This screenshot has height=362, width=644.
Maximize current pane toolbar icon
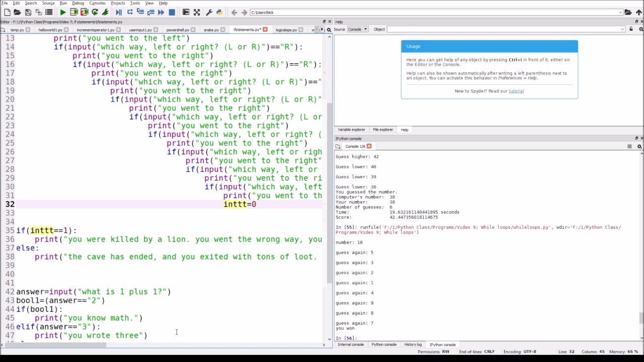[x=186, y=12]
